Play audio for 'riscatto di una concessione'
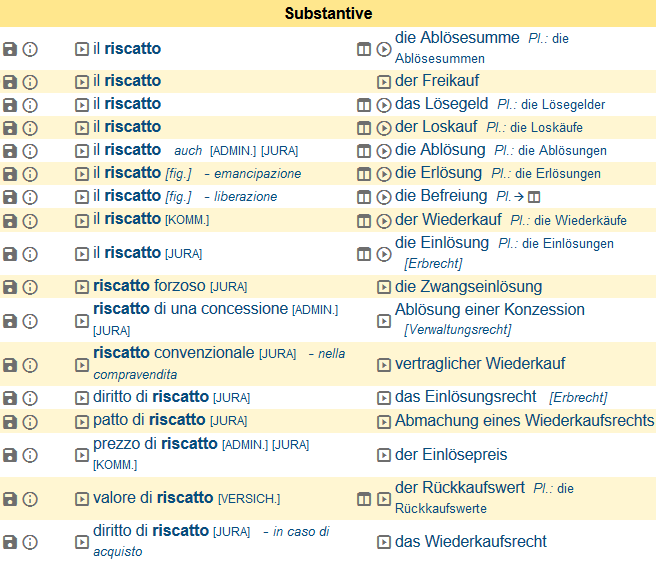The width and height of the screenshot is (656, 561). (82, 321)
